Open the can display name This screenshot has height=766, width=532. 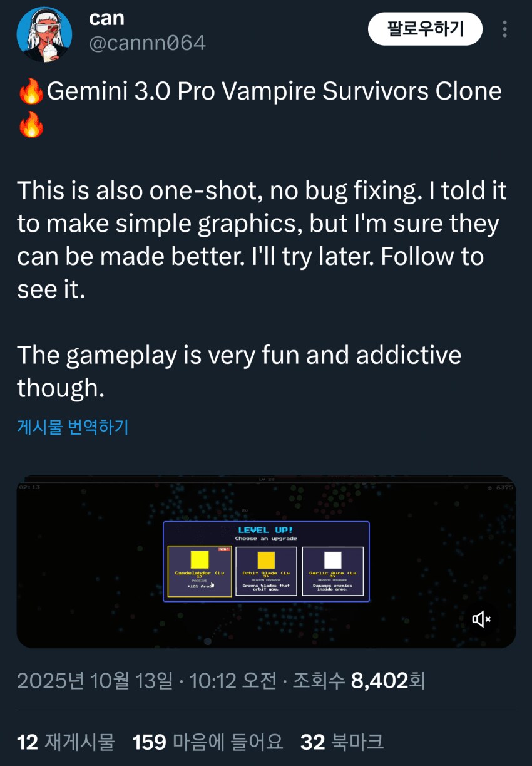[106, 18]
